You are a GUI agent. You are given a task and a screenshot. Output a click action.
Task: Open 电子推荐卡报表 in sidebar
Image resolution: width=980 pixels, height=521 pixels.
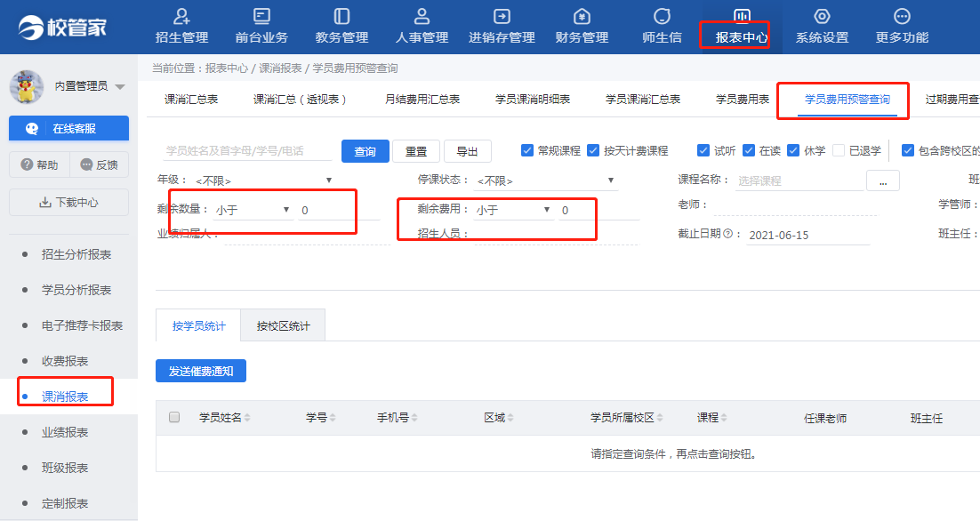tap(82, 325)
